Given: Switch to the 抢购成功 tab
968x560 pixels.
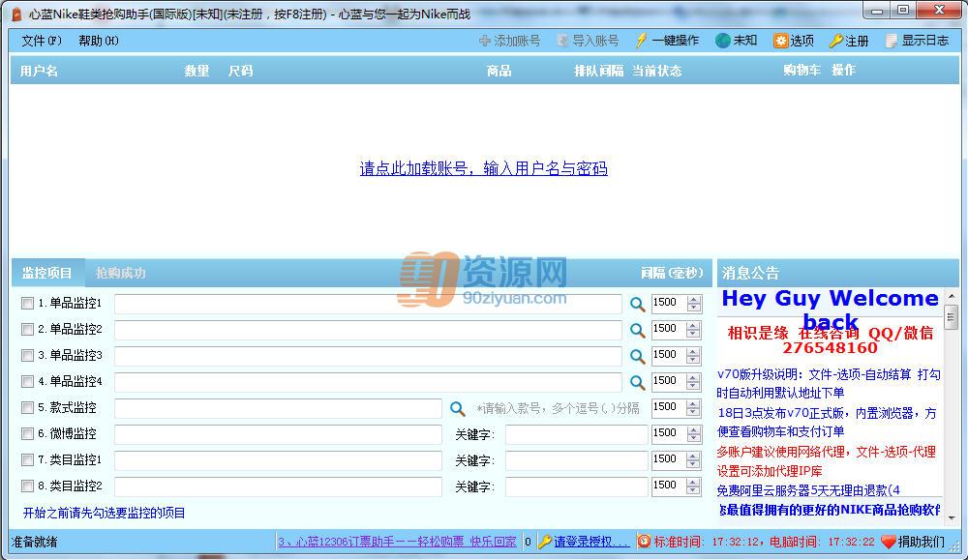Looking at the screenshot, I should (121, 273).
